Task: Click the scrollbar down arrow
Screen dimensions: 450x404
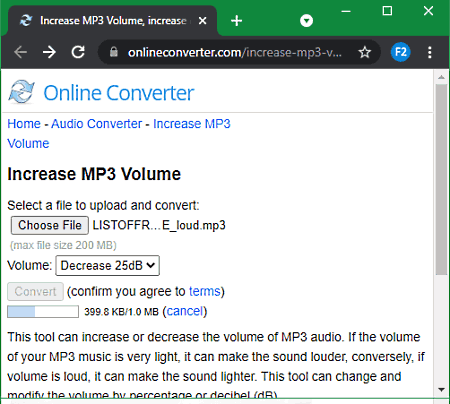Action: click(x=442, y=389)
